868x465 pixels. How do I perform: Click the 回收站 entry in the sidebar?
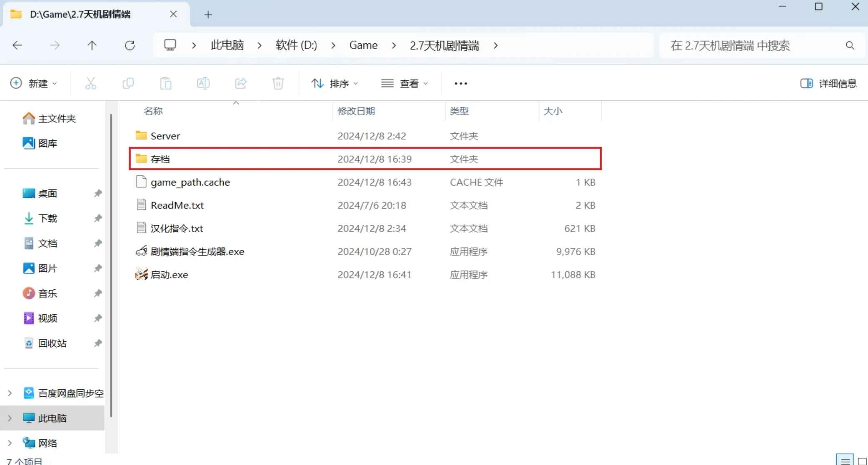click(52, 343)
